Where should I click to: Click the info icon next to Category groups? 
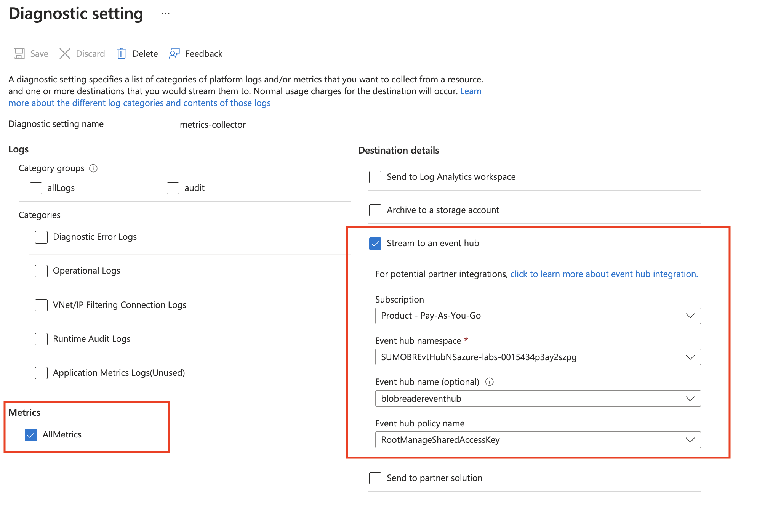click(93, 168)
